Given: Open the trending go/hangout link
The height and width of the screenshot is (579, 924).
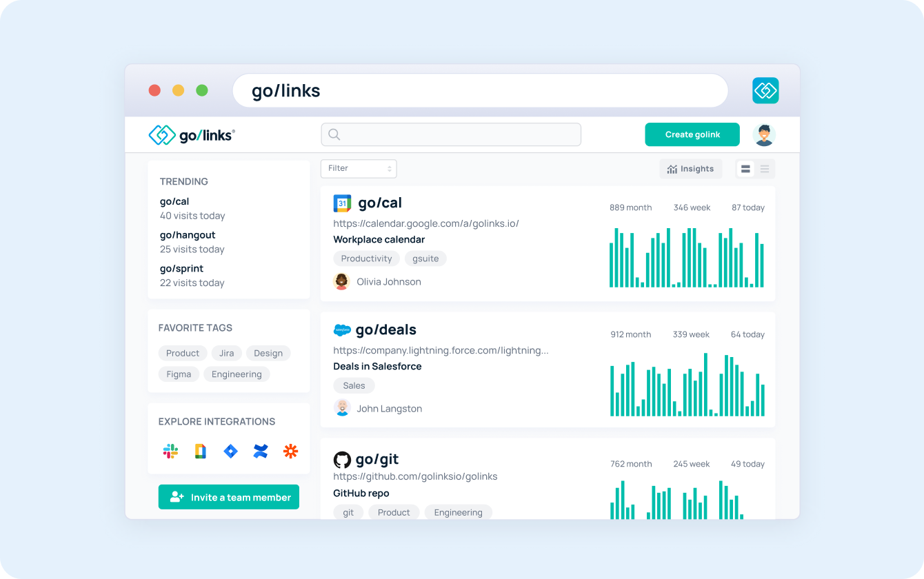Looking at the screenshot, I should click(x=188, y=234).
